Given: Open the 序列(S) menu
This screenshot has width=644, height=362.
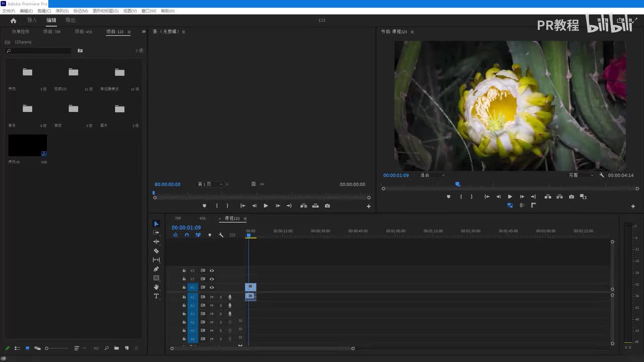Looking at the screenshot, I should click(x=62, y=11).
